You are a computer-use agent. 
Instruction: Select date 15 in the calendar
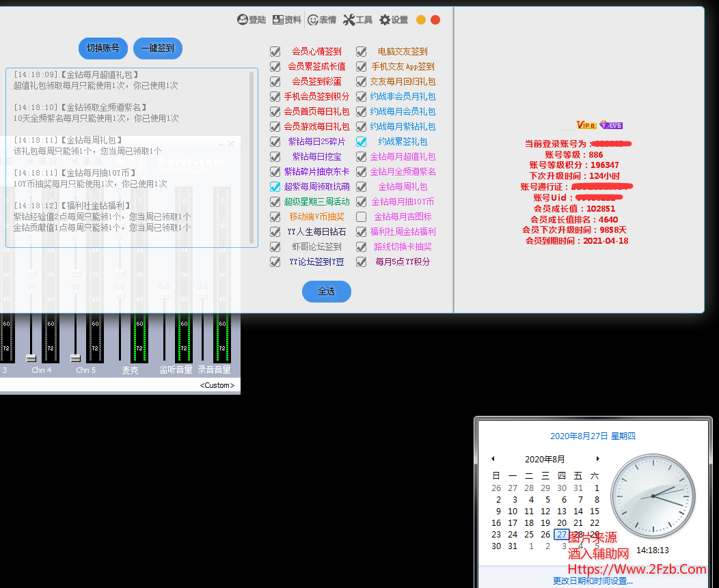[x=595, y=511]
